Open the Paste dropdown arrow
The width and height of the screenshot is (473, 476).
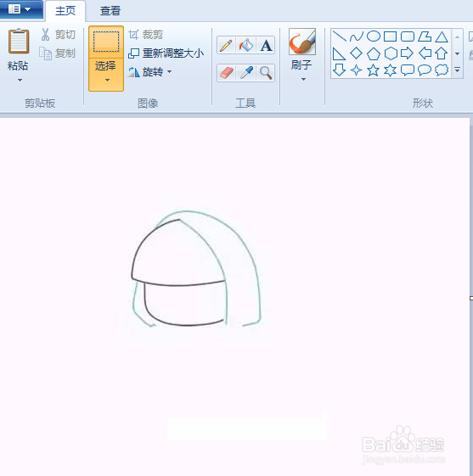(20, 80)
